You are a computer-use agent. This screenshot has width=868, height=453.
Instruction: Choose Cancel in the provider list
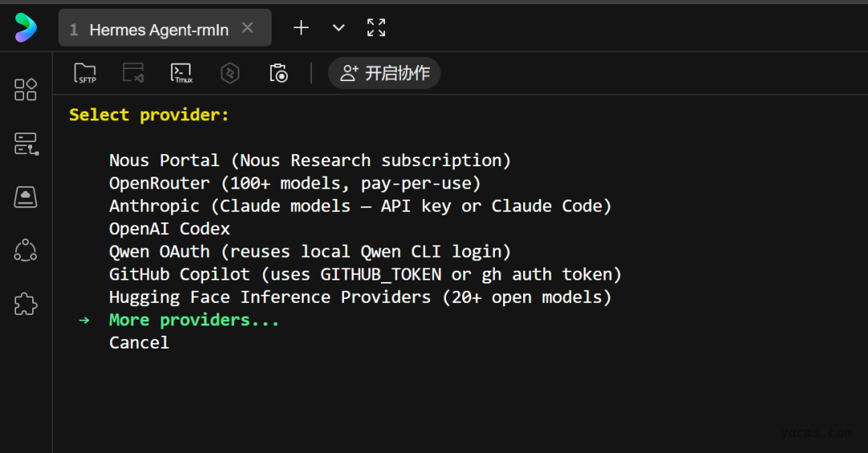(x=139, y=343)
